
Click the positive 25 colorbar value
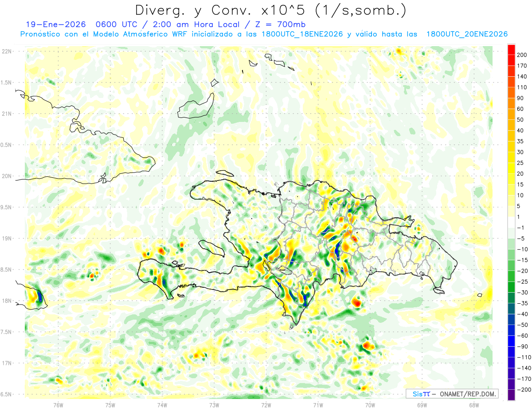[x=520, y=163]
